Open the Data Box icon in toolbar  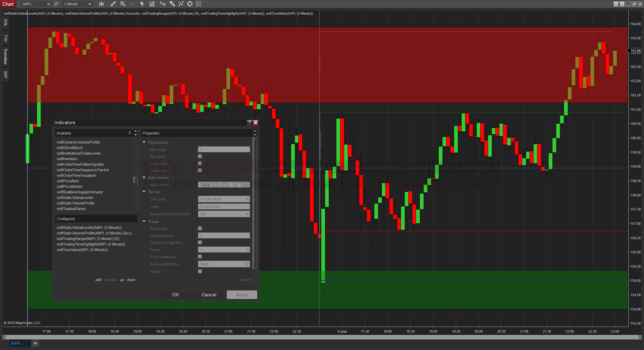(x=152, y=4)
